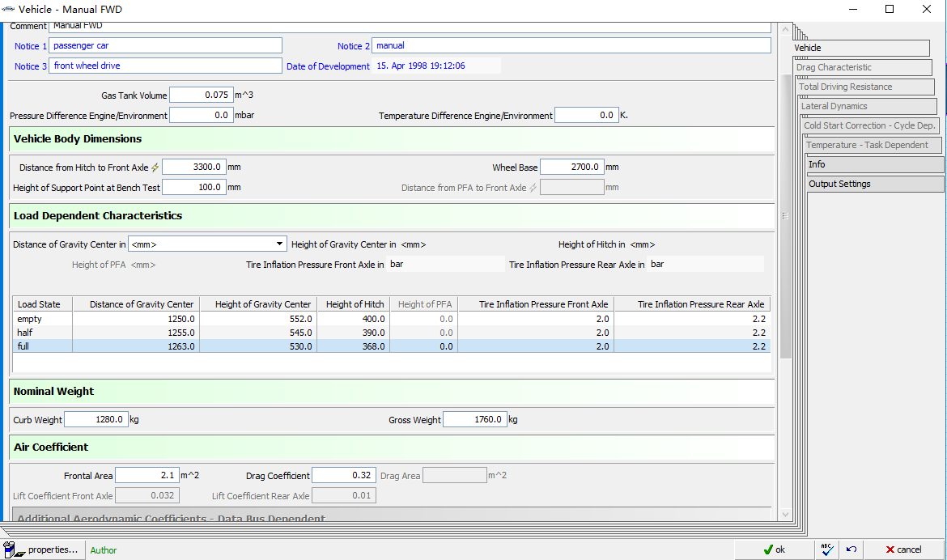Viewport: 947px width, 560px height.
Task: Go to the Output Settings tab
Action: click(875, 184)
